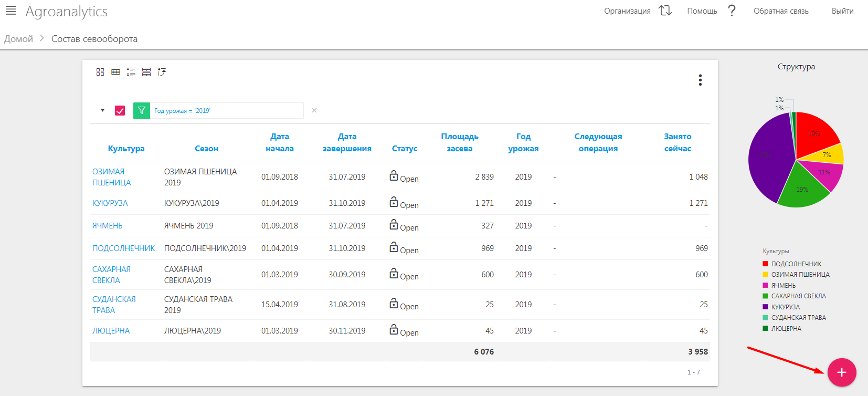
Task: Go to Домой breadcrumb link
Action: click(19, 39)
